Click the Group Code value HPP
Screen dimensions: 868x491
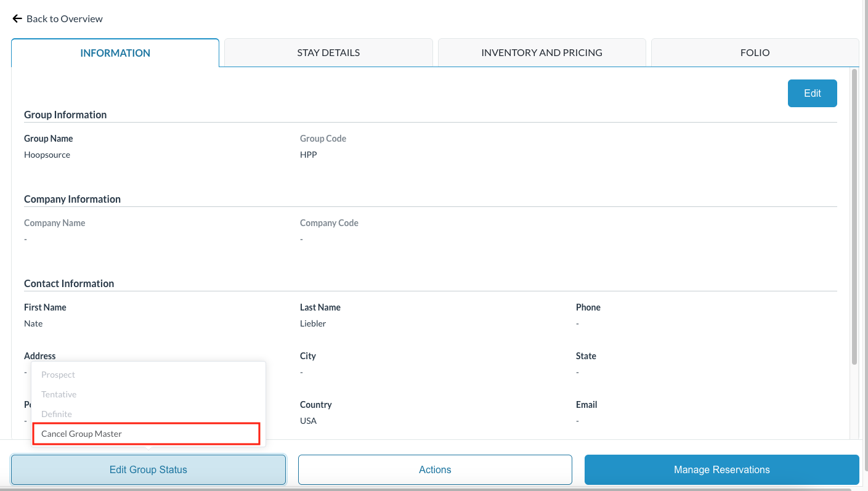tap(309, 154)
